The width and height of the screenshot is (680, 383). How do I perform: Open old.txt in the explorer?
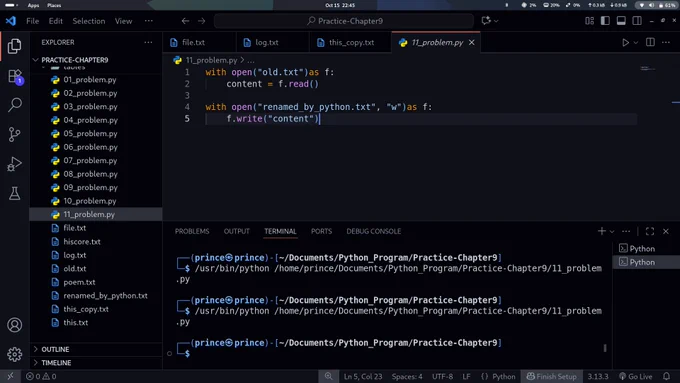(75, 268)
